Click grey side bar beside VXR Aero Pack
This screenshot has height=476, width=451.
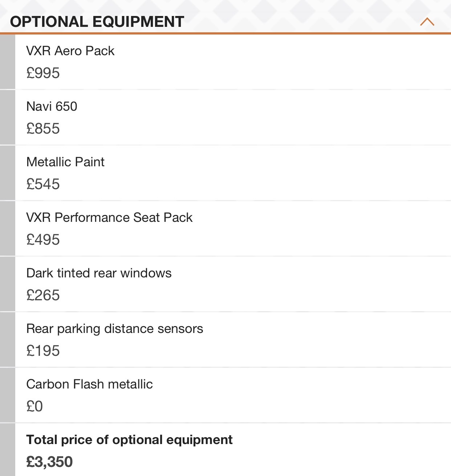click(x=7, y=62)
